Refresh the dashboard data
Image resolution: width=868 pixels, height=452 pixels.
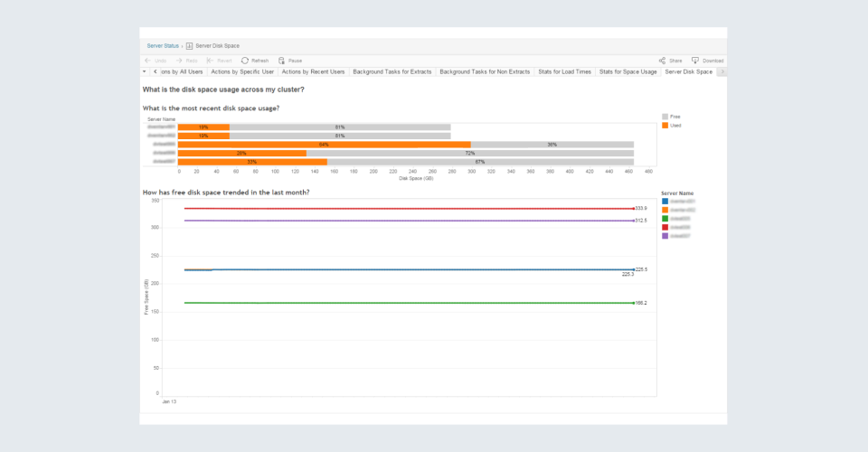coord(245,61)
